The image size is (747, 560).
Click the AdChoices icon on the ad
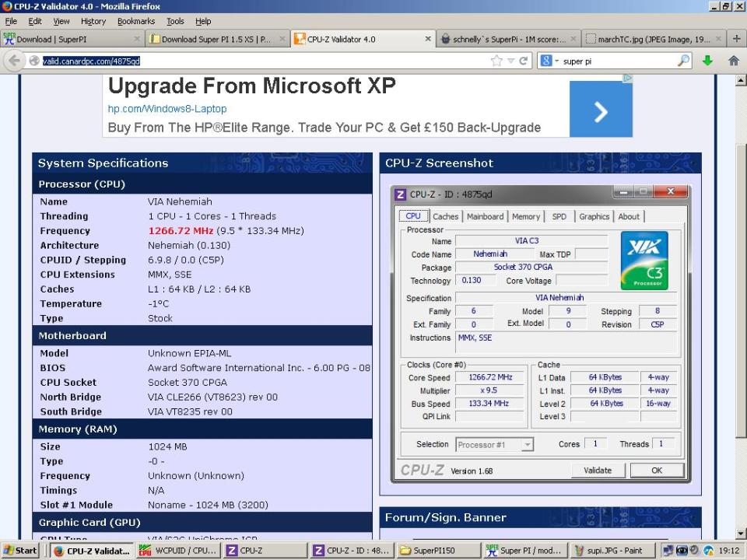(x=629, y=78)
